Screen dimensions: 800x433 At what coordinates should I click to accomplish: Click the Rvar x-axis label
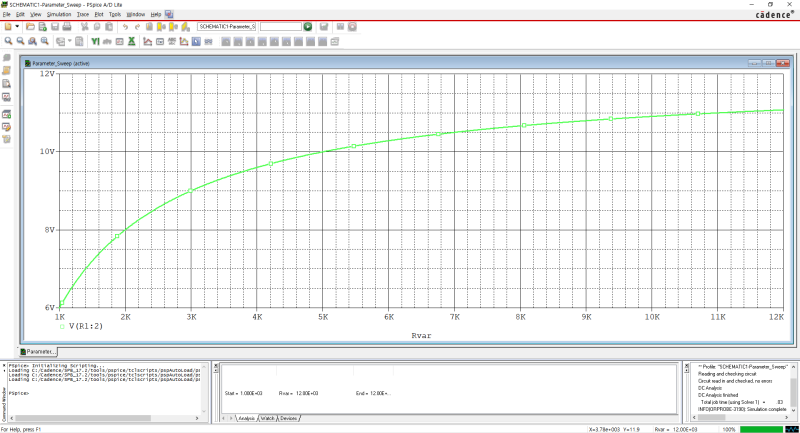point(421,336)
